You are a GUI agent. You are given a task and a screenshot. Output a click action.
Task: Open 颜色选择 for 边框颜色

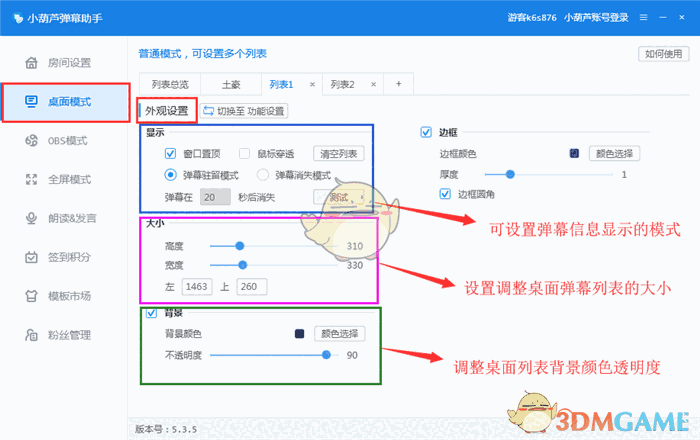click(614, 154)
